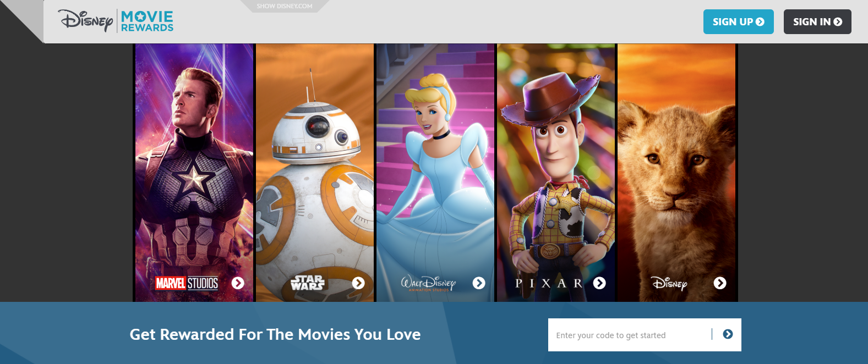Click the Marvel Studios logo
This screenshot has height=364, width=868.
pos(187,283)
